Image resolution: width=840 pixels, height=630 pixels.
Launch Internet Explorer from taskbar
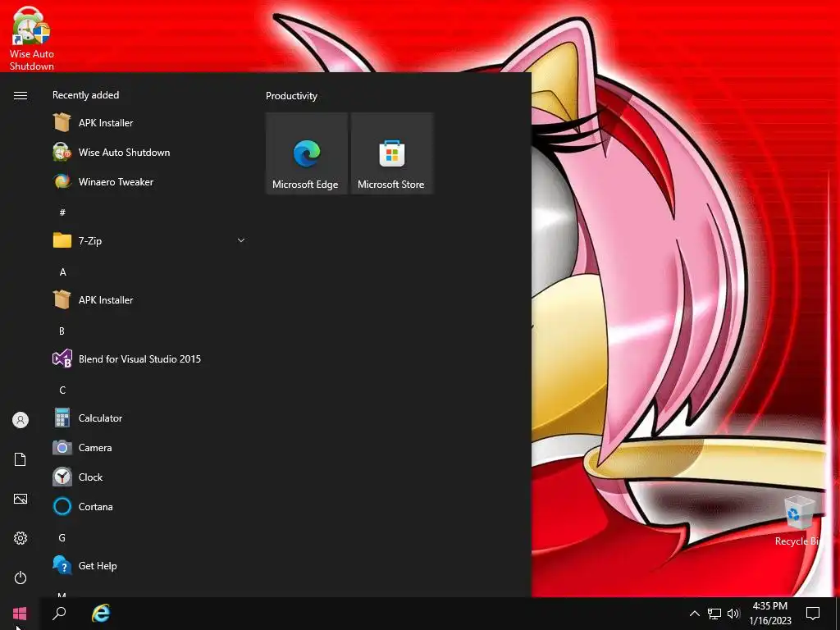click(101, 614)
